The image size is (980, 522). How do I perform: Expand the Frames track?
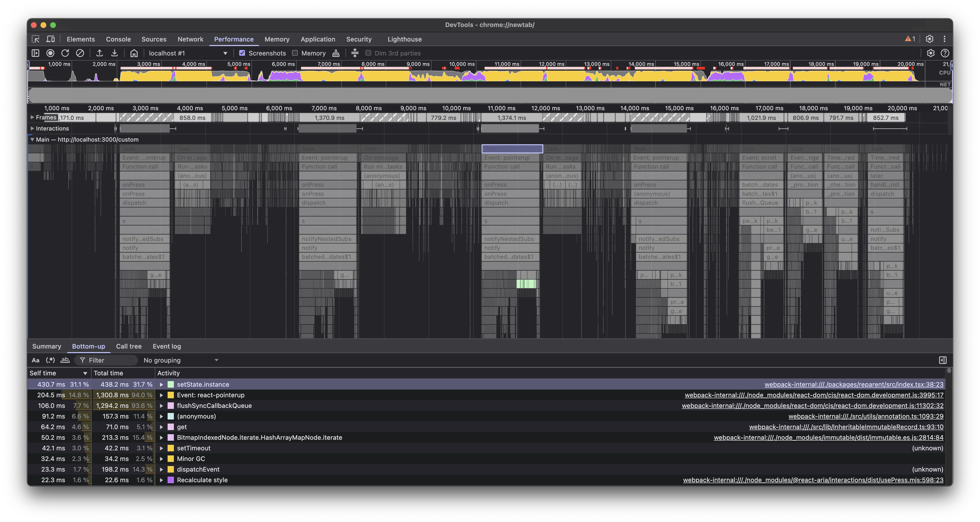(x=32, y=117)
